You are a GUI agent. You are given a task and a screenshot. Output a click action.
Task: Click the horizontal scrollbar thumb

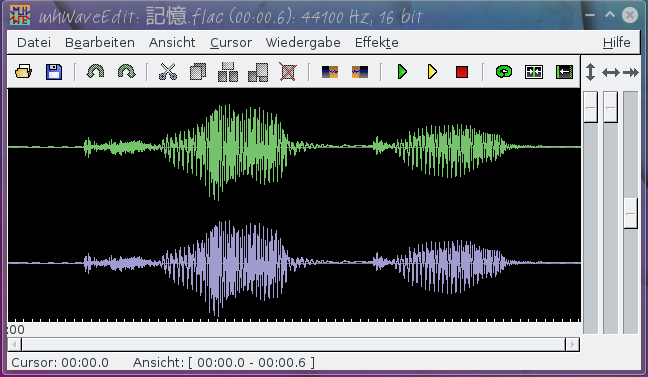tap(293, 344)
